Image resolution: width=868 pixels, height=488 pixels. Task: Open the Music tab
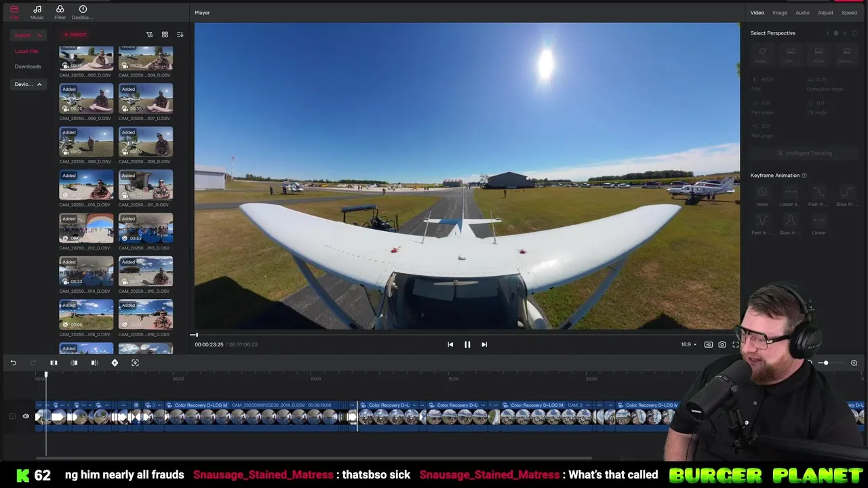[37, 12]
